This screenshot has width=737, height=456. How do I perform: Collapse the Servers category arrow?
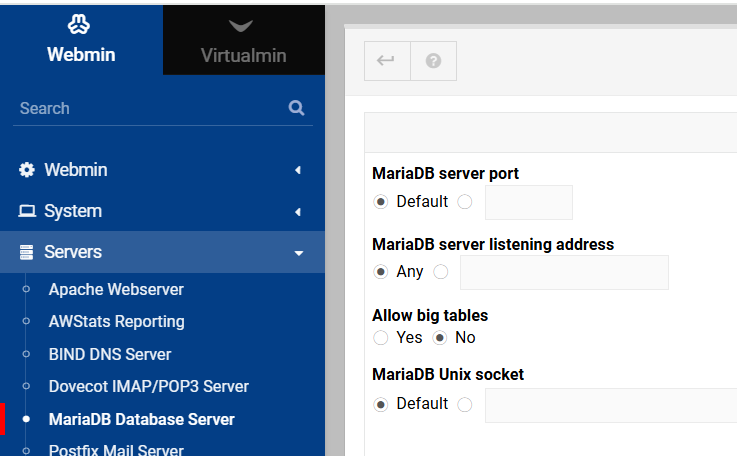[x=297, y=253]
